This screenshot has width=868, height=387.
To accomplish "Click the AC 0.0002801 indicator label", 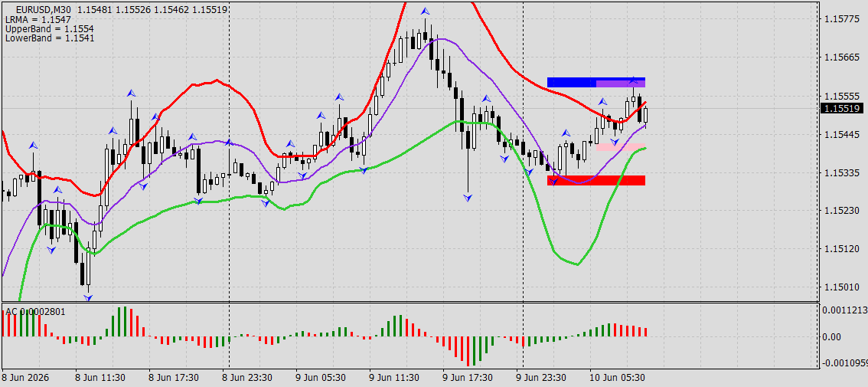I will 35,312.
